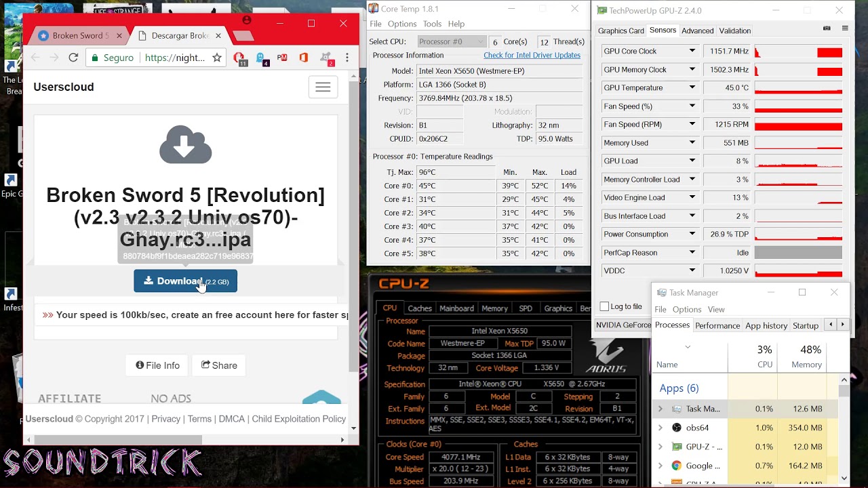Click the GPU-Z screenshot camera icon
868x488 pixels.
827,28
